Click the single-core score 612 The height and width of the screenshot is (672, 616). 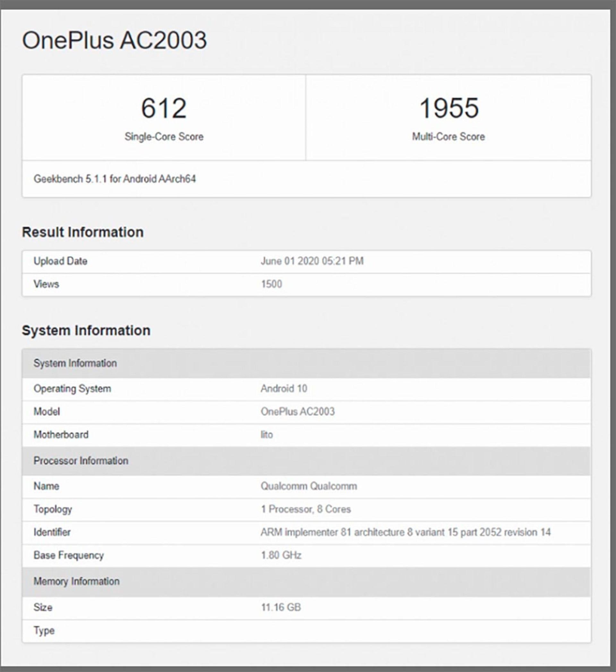164,108
